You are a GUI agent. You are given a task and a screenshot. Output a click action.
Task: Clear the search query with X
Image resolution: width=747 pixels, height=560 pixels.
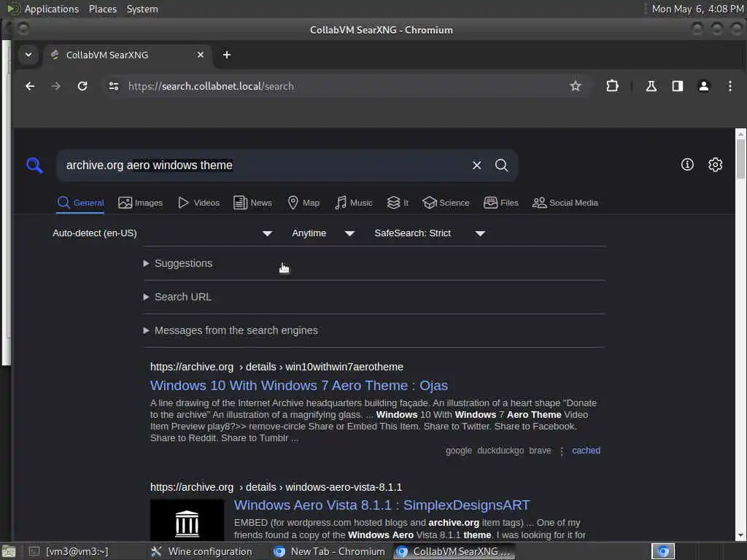coord(476,166)
